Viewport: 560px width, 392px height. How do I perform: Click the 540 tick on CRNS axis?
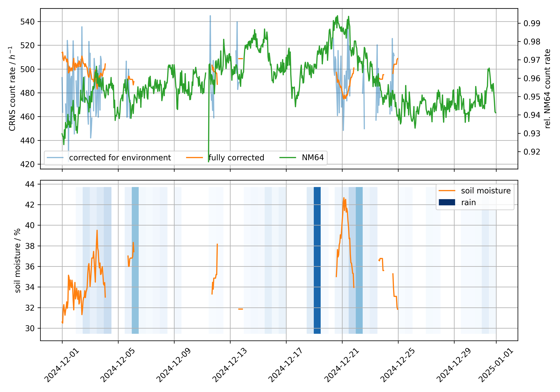tap(27, 22)
